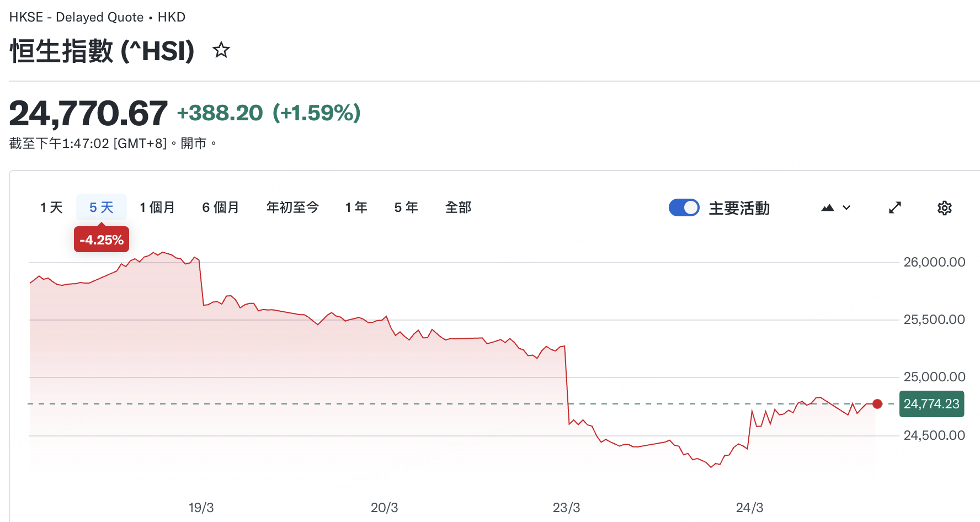980x522 pixels.
Task: Switch to 1 個月 range
Action: [x=157, y=207]
